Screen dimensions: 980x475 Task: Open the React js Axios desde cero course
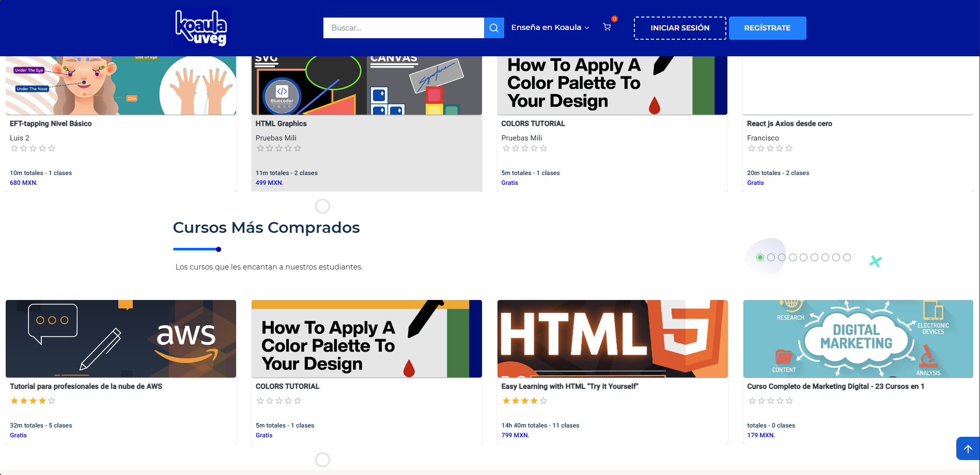(789, 124)
